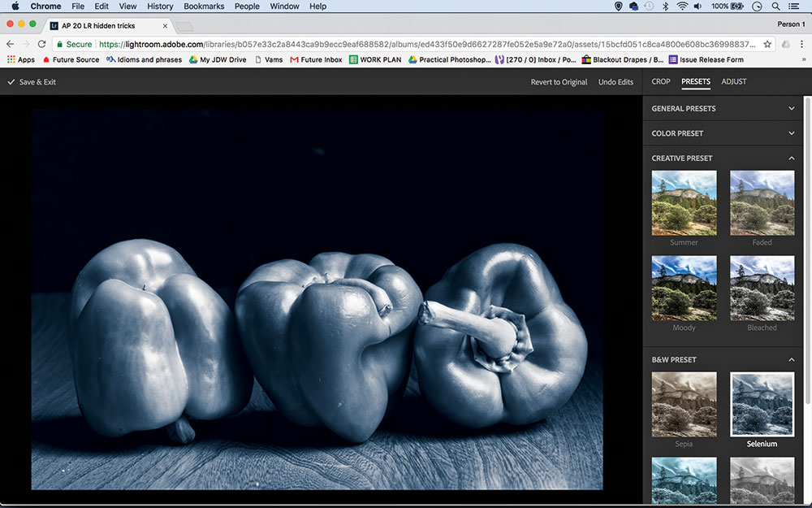Expand the GENERAL PRESETS section
Viewport: 812px width, 508px height.
pyautogui.click(x=723, y=108)
